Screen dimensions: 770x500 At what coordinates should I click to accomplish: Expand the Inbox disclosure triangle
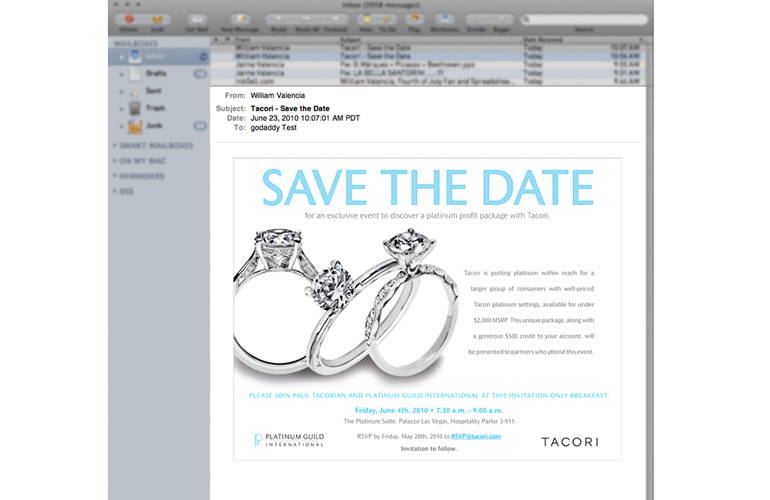121,56
